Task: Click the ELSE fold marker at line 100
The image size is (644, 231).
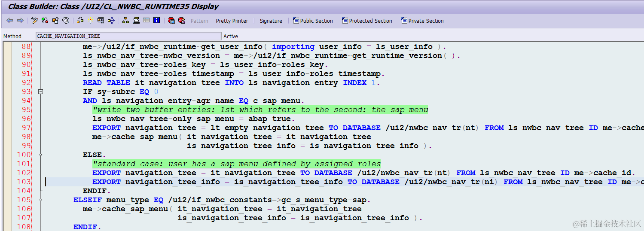Action: [x=40, y=155]
